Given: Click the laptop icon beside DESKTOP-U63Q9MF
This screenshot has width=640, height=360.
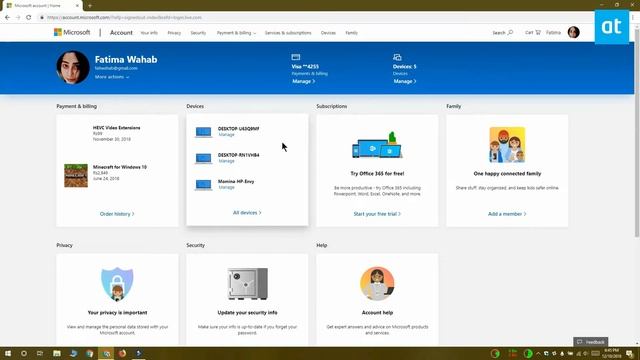Looking at the screenshot, I should [203, 132].
